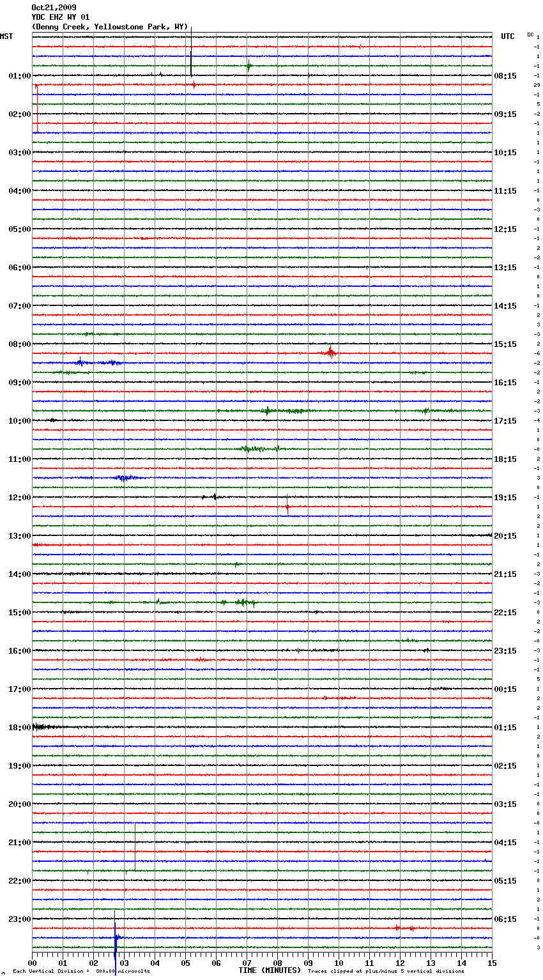This screenshot has width=543, height=980.
Task: Click the DC offset value 29
Action: pyautogui.click(x=537, y=85)
